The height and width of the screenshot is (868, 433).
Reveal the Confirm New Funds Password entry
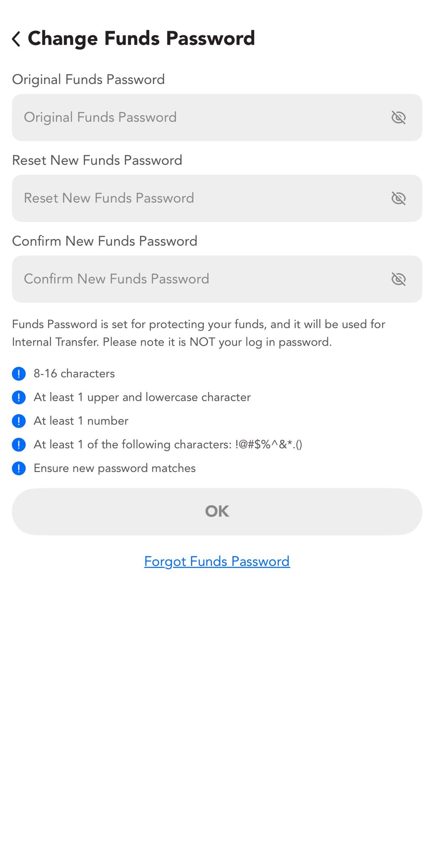click(398, 279)
